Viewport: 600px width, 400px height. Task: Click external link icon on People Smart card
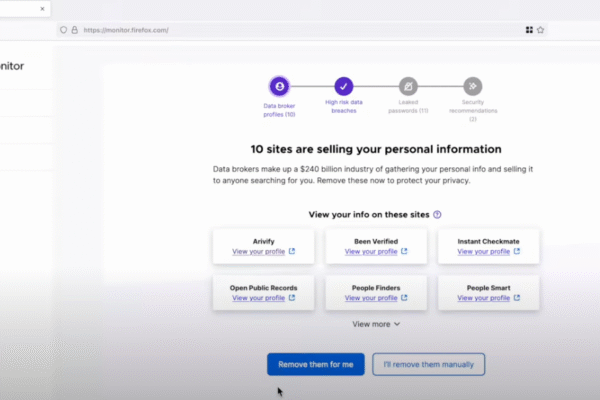point(516,298)
